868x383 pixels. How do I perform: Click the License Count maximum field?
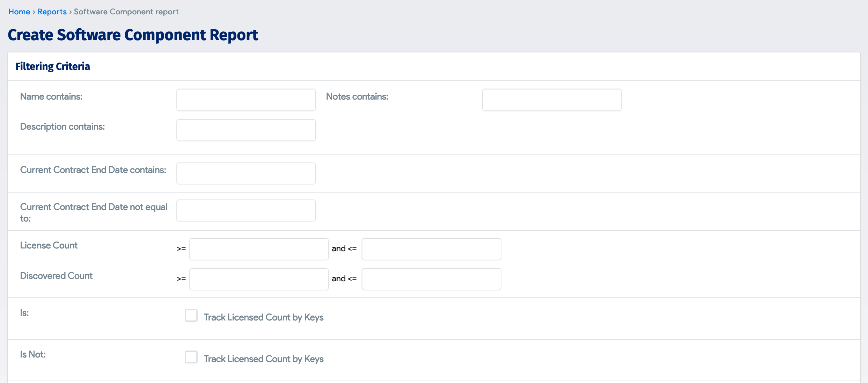(432, 249)
